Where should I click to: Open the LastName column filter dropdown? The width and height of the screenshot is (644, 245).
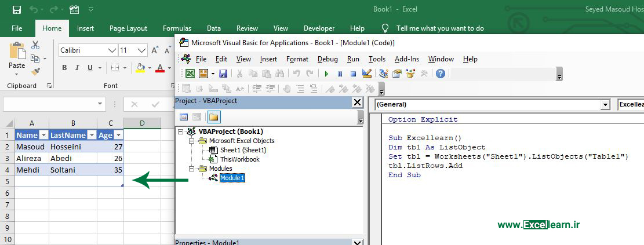tap(92, 136)
